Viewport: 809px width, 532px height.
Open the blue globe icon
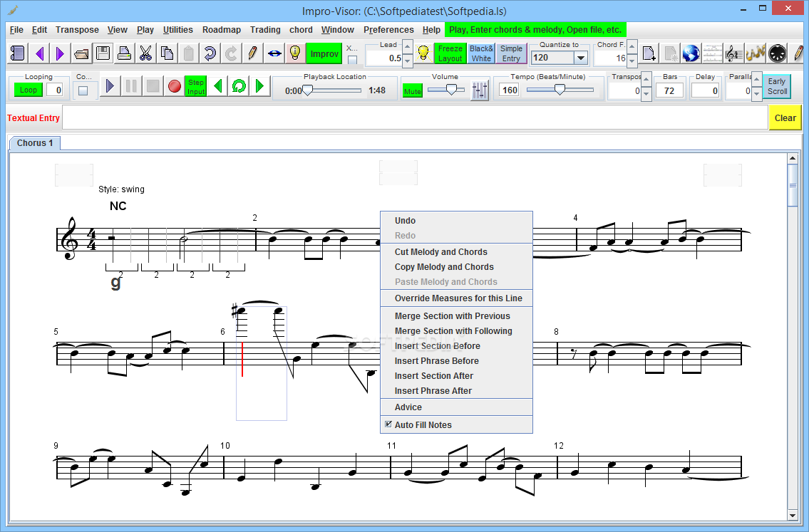691,53
